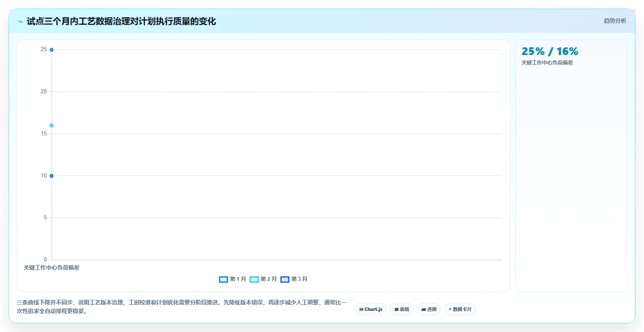
Task: Click 关键工作中心负荷偏差 label under the metric
Action: (547, 63)
